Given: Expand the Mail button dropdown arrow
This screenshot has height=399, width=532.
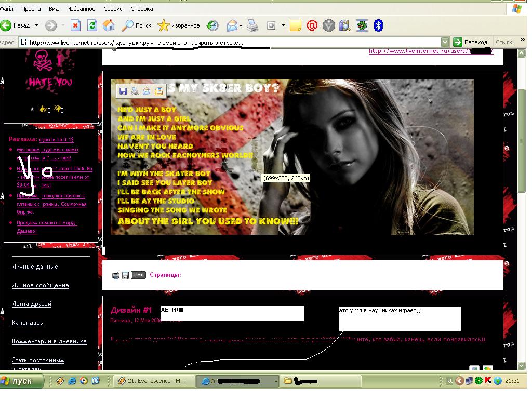Looking at the screenshot, I should [241, 25].
